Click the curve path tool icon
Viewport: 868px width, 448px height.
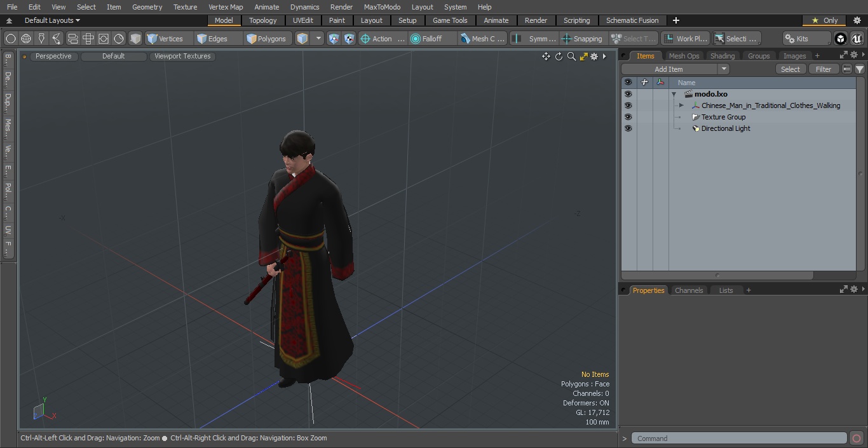point(57,39)
